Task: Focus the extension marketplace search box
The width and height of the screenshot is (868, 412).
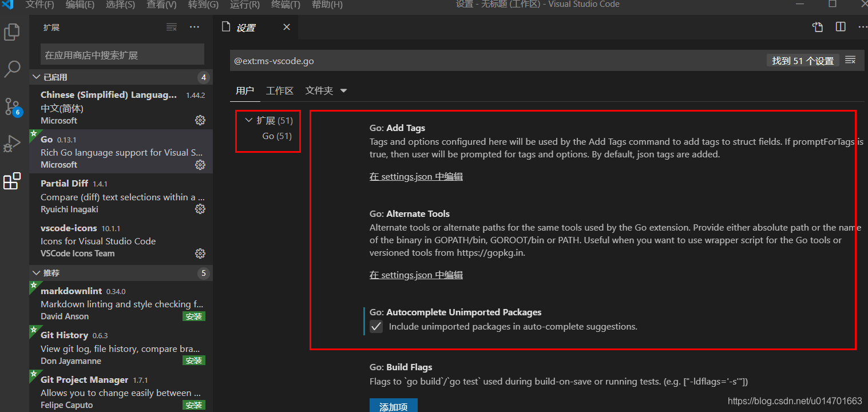Action: pos(122,55)
